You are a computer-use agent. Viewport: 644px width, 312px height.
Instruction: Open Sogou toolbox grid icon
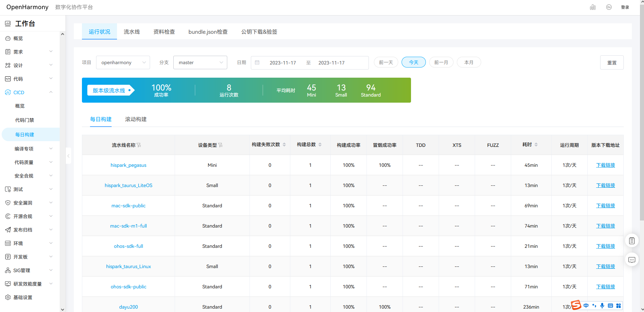[618, 306]
